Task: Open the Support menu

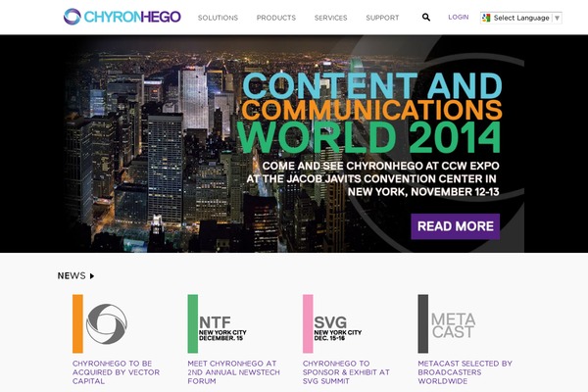Action: [382, 18]
